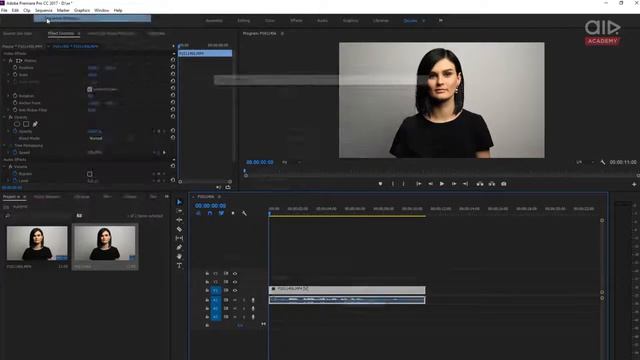
Task: Click the Lift button
Action: [480, 184]
